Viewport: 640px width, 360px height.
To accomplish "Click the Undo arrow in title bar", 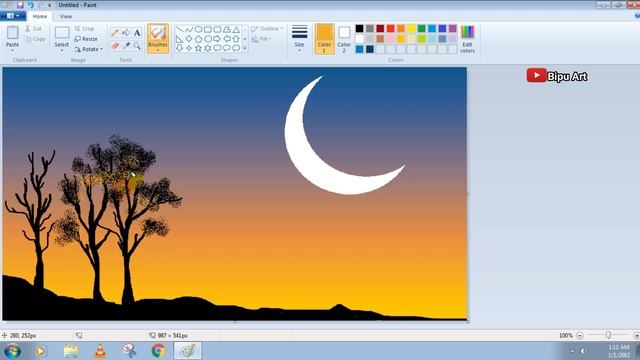I will (31, 5).
